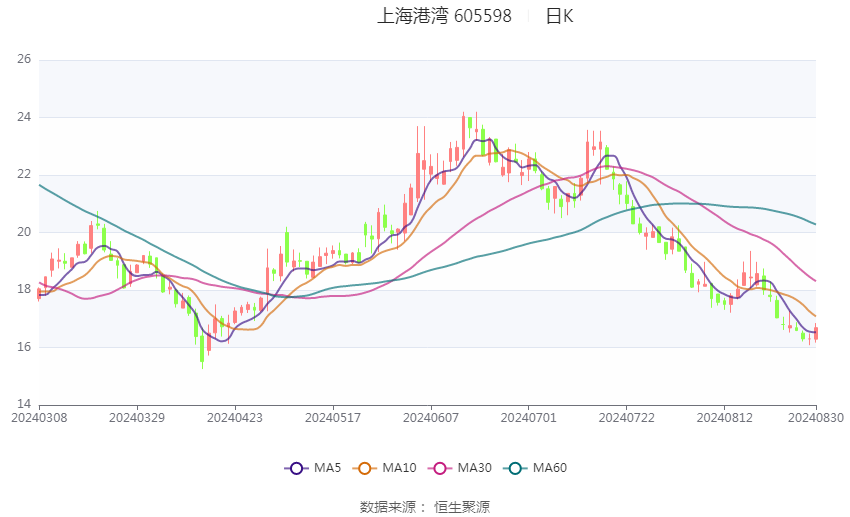This screenshot has width=850, height=517.
Task: Click the x-axis date label 20240812
Action: pos(725,418)
